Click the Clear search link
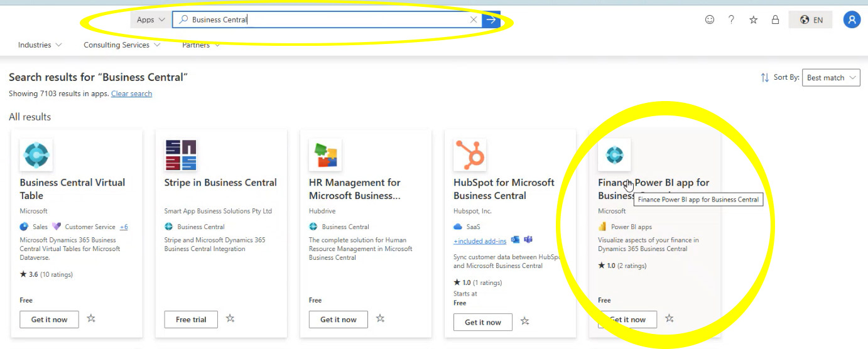868x349 pixels. (131, 94)
